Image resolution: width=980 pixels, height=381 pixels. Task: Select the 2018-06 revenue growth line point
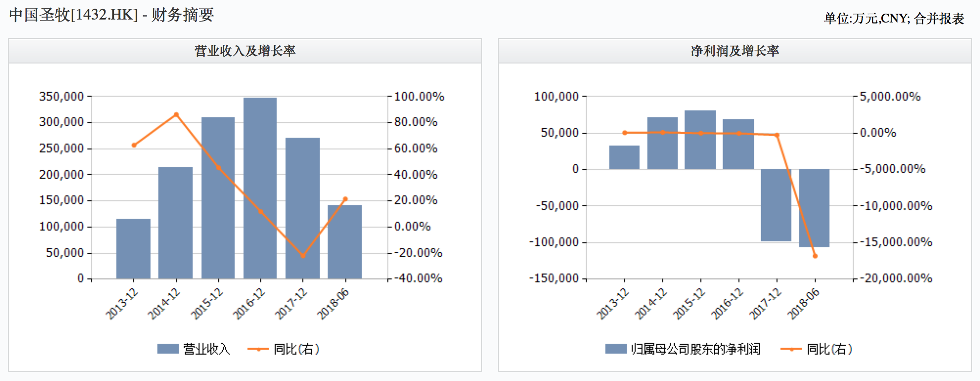pos(345,199)
